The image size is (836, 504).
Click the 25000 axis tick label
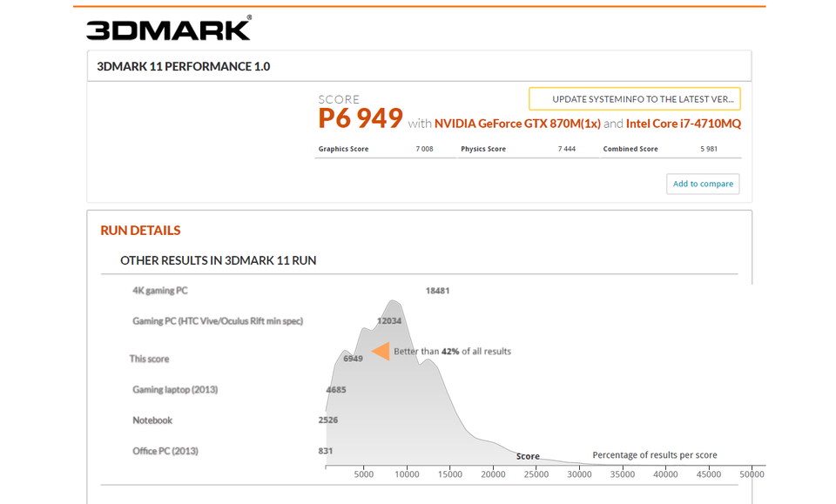pyautogui.click(x=536, y=474)
